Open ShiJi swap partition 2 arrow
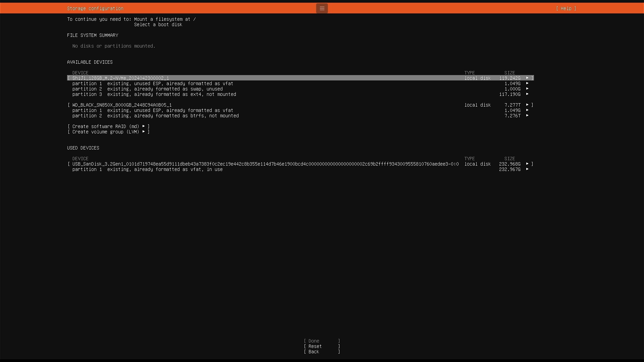The height and width of the screenshot is (362, 644). [527, 89]
